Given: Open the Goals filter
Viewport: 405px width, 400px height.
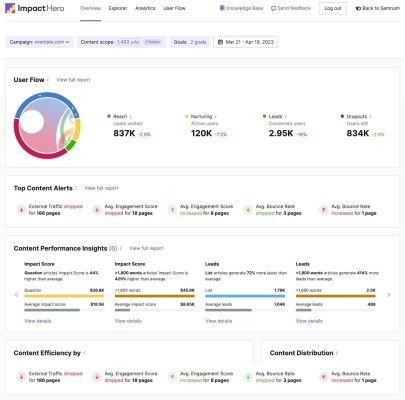Looking at the screenshot, I should point(190,42).
